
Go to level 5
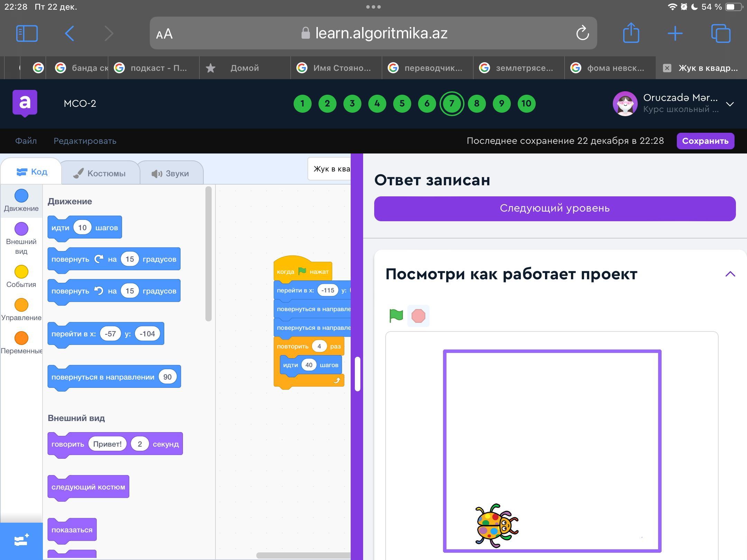pos(402,103)
